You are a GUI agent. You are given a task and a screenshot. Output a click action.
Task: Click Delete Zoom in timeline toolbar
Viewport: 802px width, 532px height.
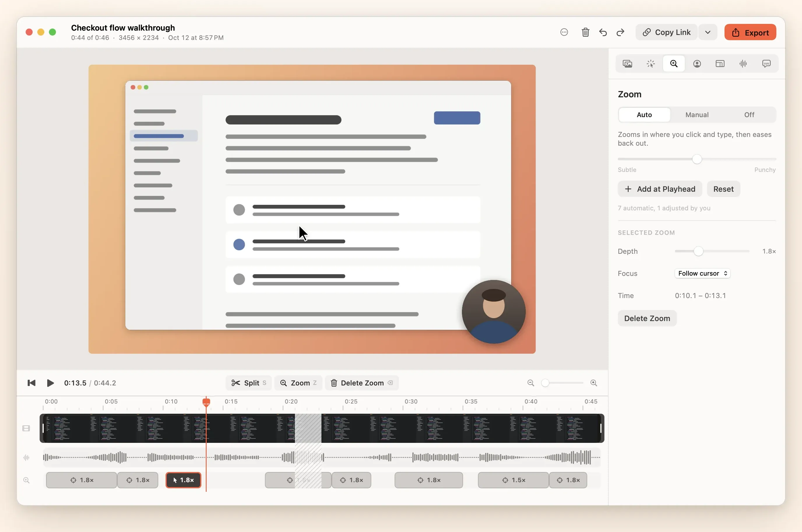(x=361, y=383)
